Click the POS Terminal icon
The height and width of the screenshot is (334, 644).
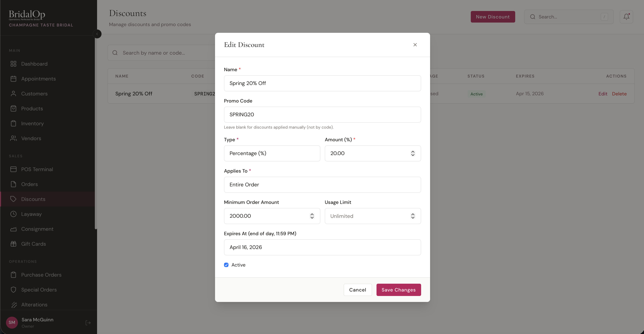[14, 169]
